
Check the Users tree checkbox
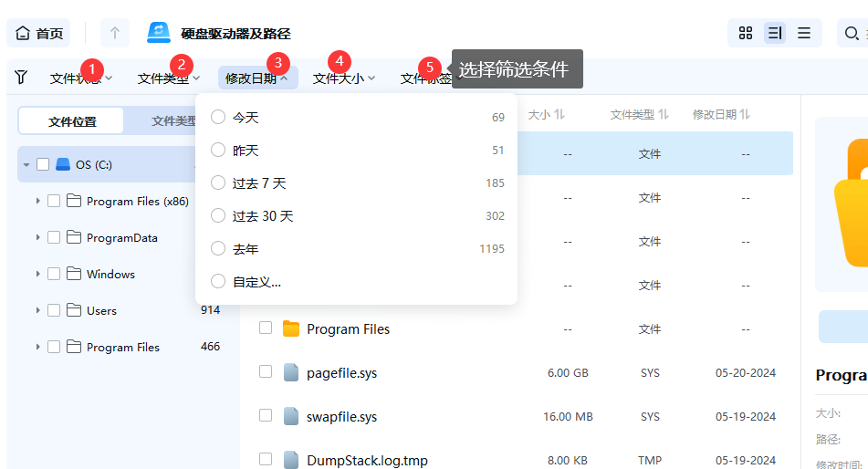54,310
